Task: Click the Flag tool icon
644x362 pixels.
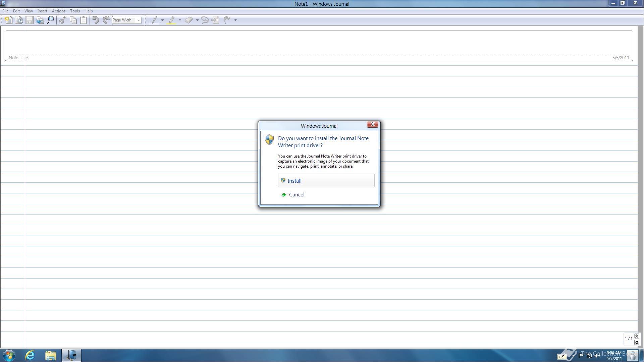Action: tap(227, 20)
